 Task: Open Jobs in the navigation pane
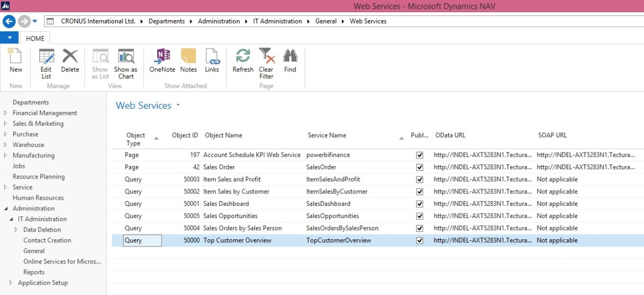19,166
